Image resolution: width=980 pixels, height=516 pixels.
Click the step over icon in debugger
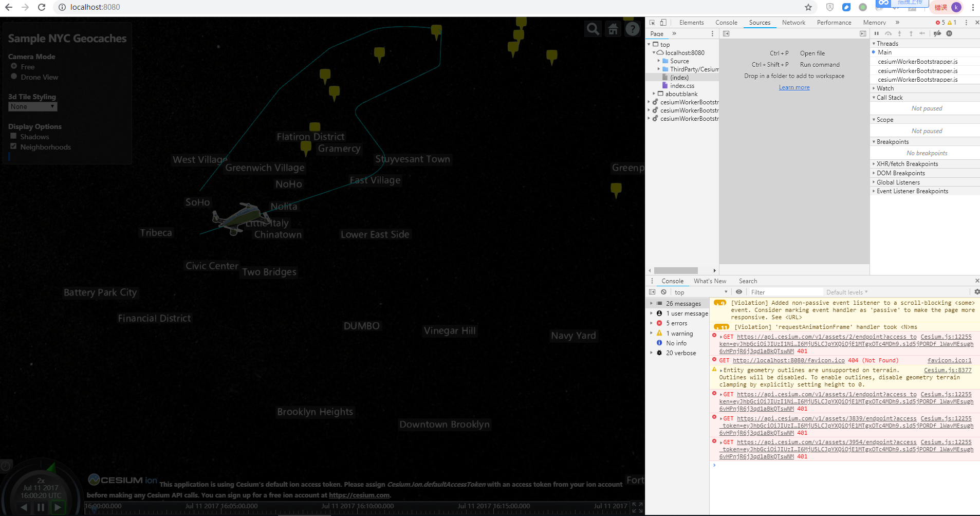(x=888, y=33)
